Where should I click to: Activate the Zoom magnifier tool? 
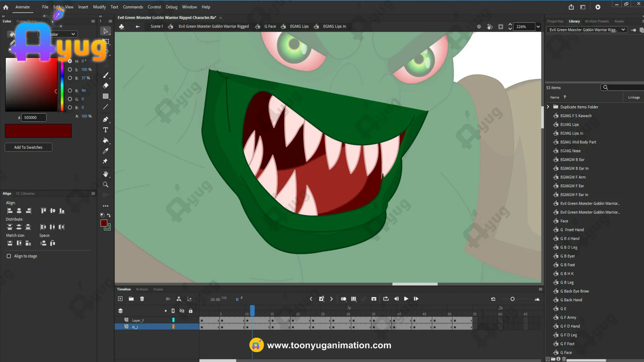pyautogui.click(x=106, y=185)
